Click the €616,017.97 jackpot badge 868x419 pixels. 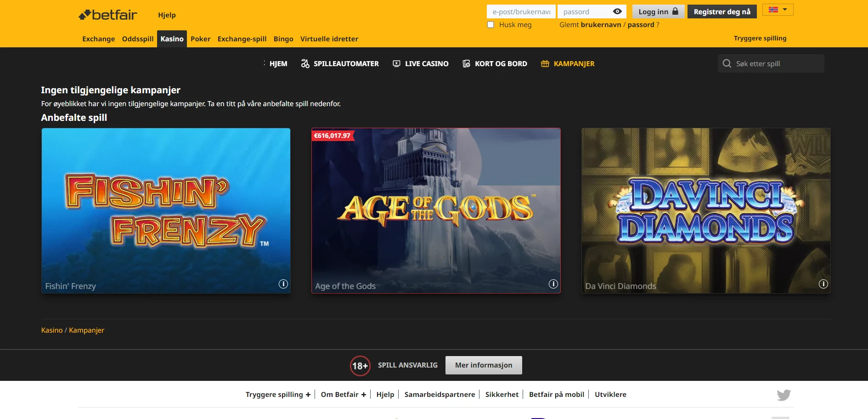click(x=333, y=136)
